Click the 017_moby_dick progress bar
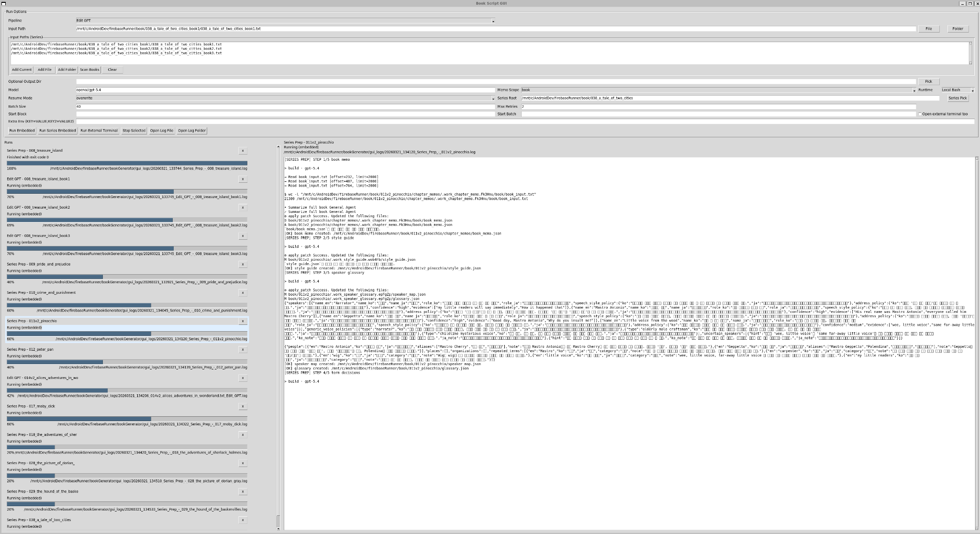The height and width of the screenshot is (534, 980). click(127, 419)
